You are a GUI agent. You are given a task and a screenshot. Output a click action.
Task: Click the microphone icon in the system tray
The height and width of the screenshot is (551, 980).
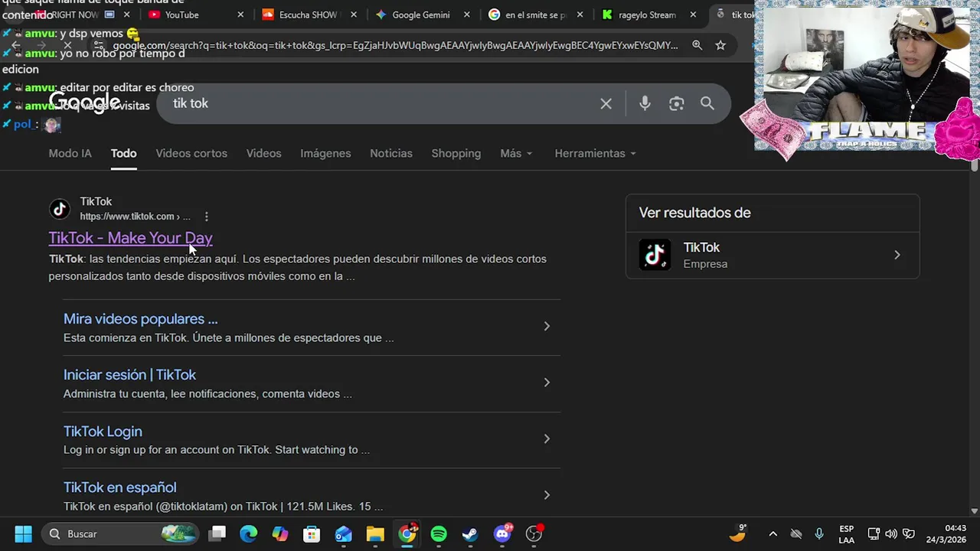[819, 533]
